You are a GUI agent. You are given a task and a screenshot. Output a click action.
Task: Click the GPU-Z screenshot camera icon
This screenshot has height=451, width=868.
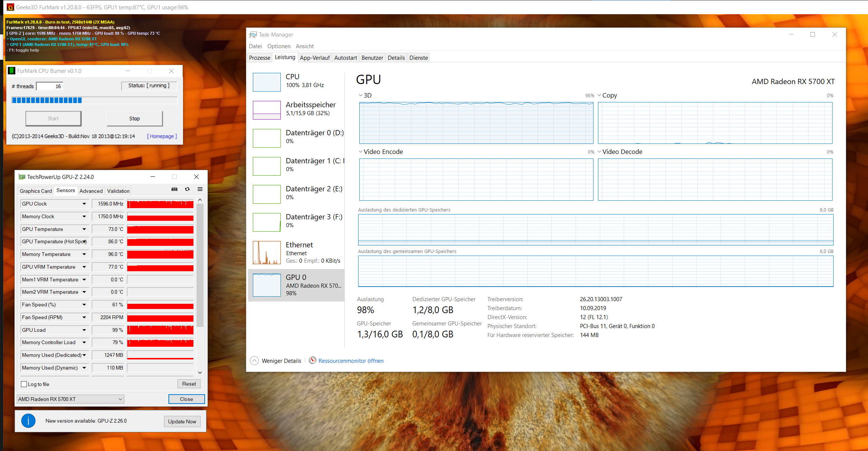174,189
